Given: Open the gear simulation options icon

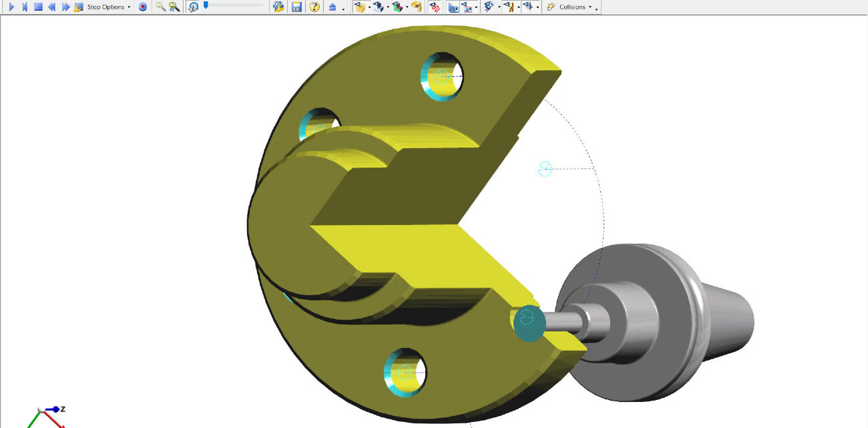Looking at the screenshot, I should 279,7.
